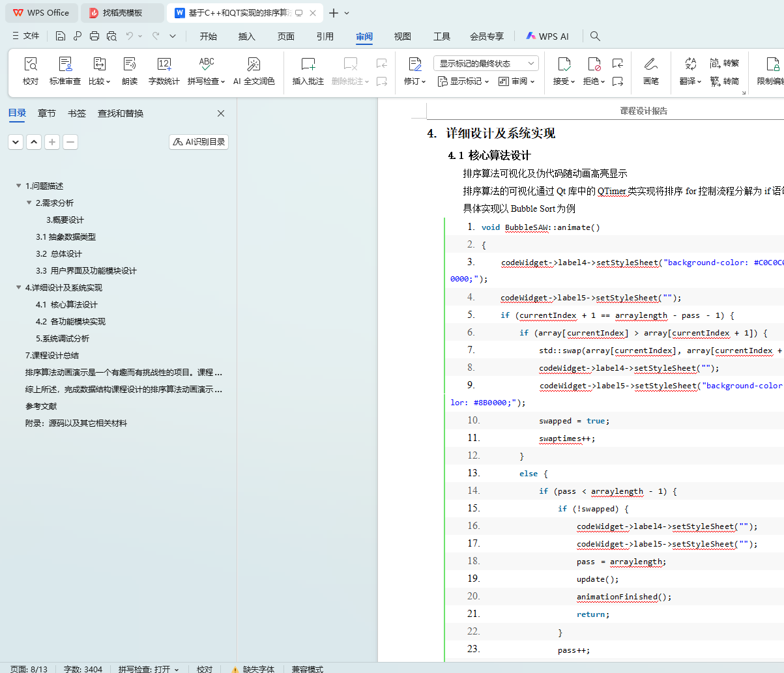Collapse the 4.详细设计及系统实现 tree node
The image size is (784, 673).
19,287
